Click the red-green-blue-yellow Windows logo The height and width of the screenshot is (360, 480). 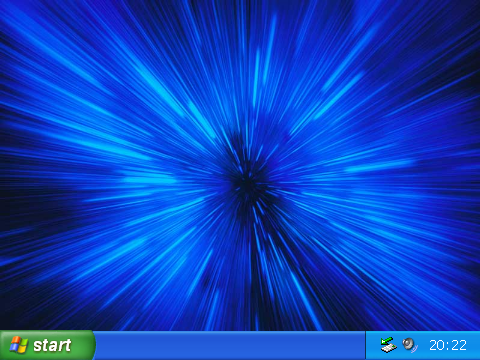(19, 345)
